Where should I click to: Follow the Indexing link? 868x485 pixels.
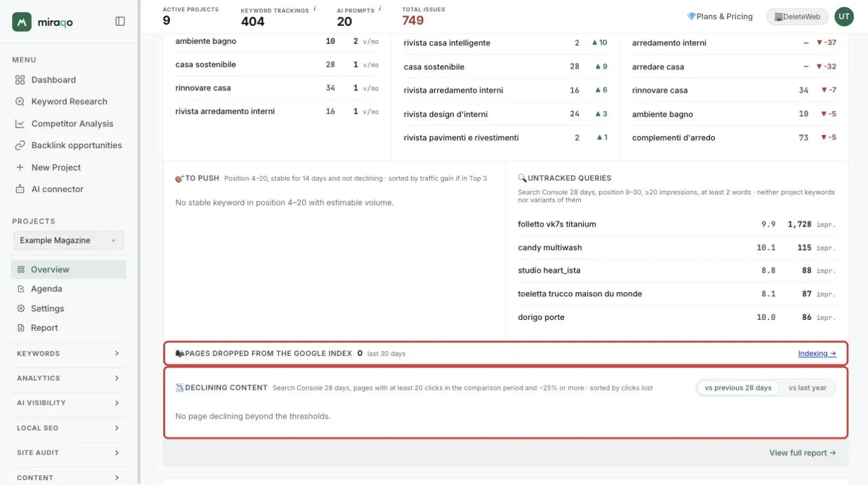pyautogui.click(x=817, y=354)
